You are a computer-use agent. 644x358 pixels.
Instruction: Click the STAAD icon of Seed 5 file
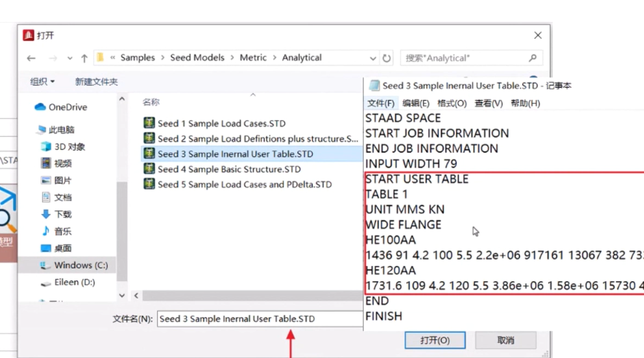pos(149,184)
